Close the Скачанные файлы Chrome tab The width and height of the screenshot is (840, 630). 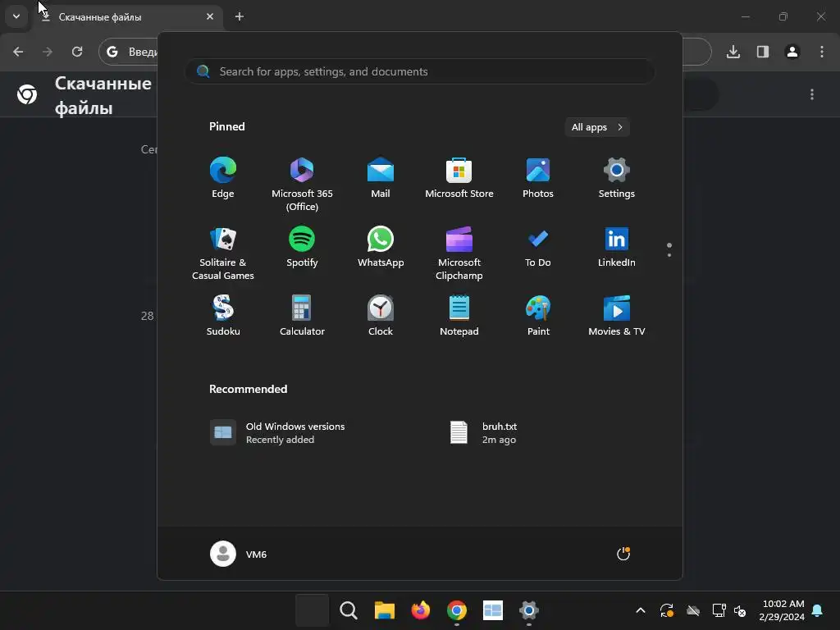click(210, 16)
